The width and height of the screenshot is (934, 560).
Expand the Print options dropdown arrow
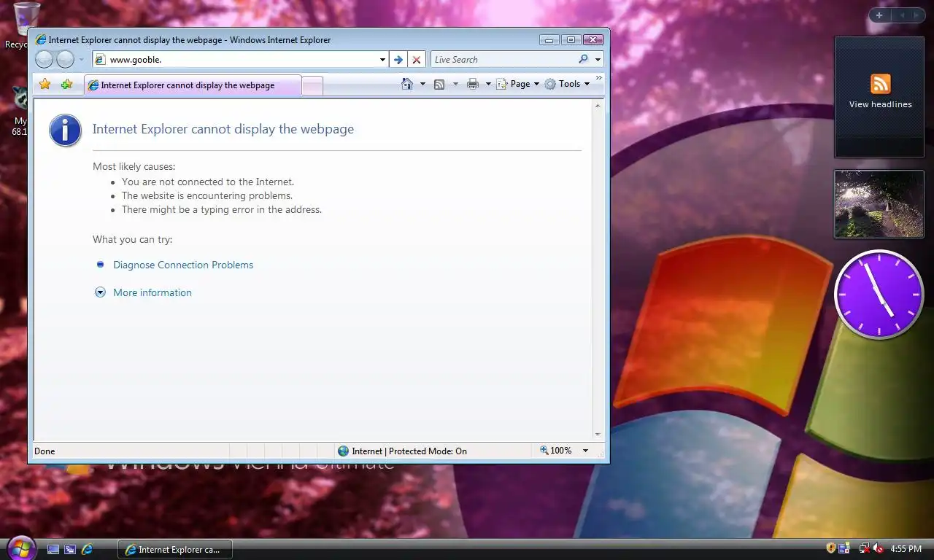(x=488, y=84)
